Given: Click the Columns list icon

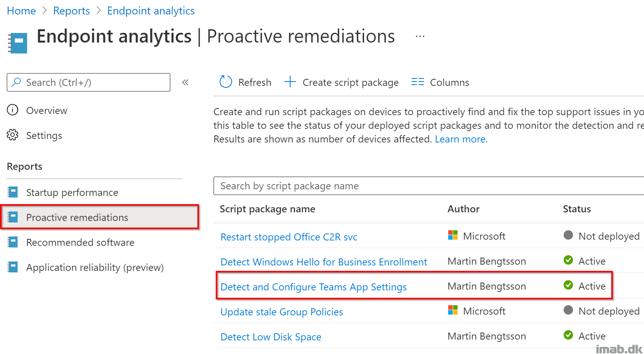Looking at the screenshot, I should pyautogui.click(x=418, y=82).
